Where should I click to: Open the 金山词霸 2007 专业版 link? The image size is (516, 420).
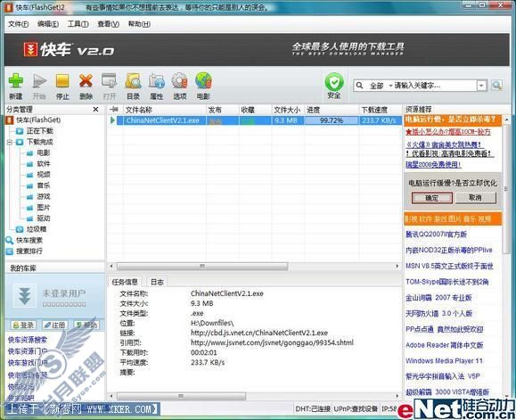click(438, 298)
